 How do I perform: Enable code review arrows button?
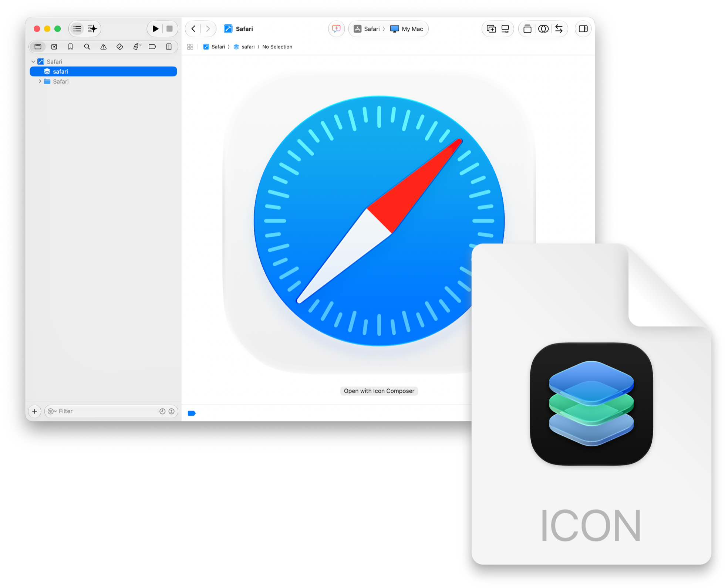click(x=559, y=29)
